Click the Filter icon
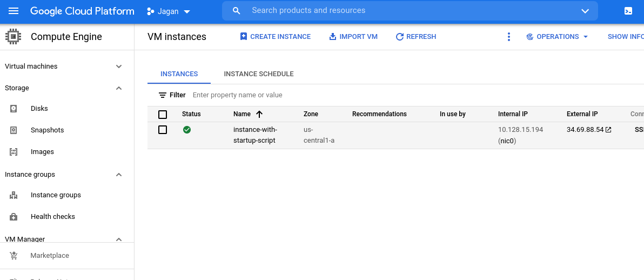 163,95
